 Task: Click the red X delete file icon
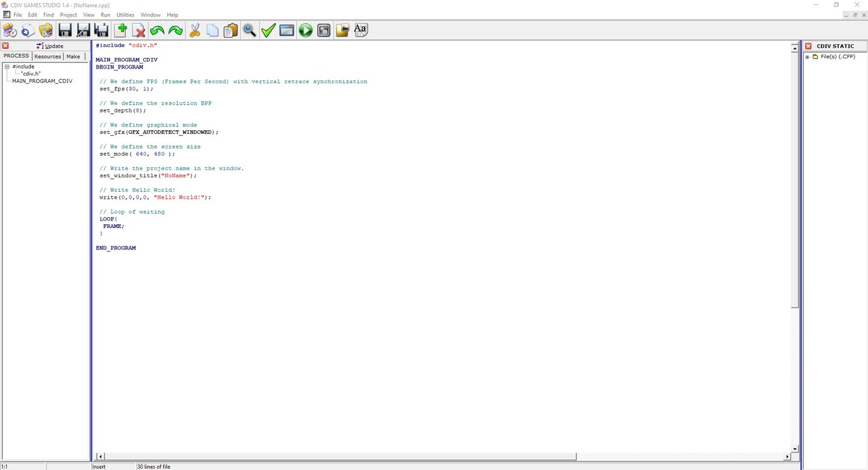click(x=139, y=30)
